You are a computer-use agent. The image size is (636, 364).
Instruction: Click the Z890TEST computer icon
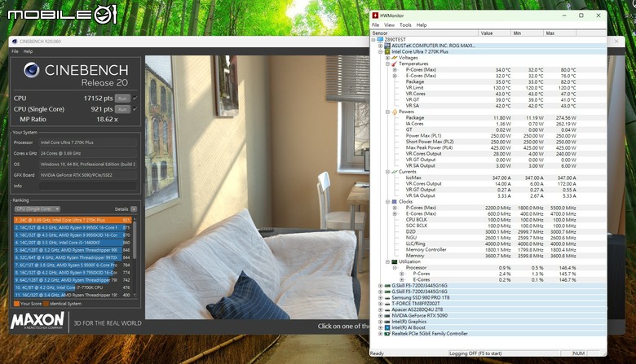coord(380,40)
